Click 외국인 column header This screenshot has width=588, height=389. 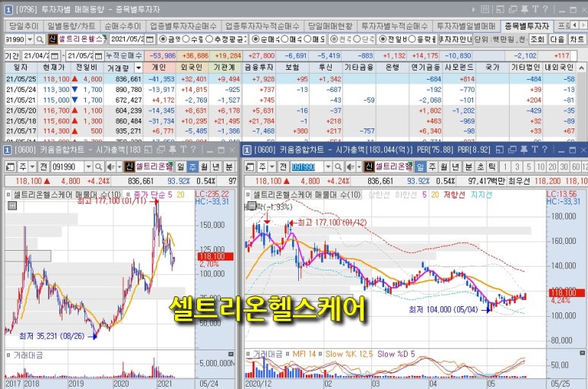click(x=191, y=68)
